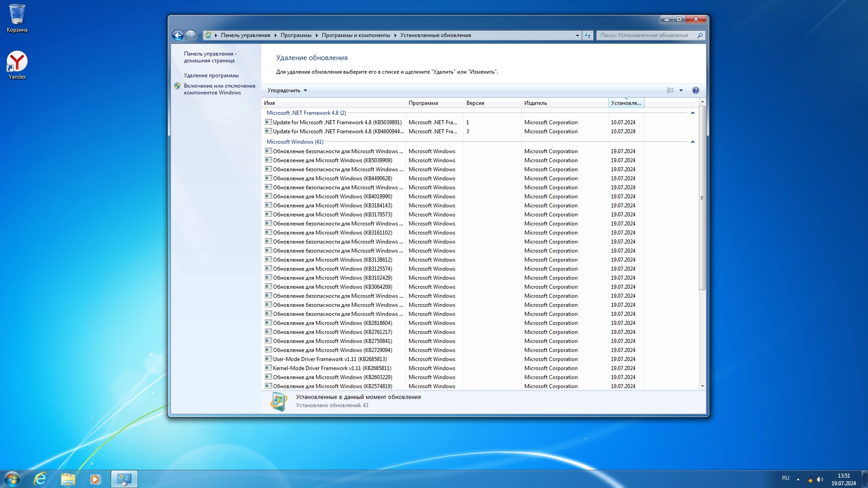
Task: Open the view options dropdown arrow
Action: click(681, 90)
